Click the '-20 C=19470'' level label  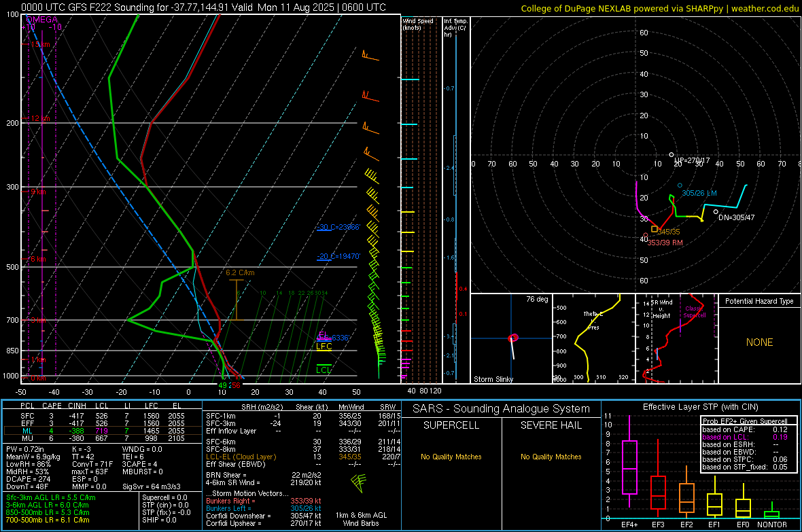pos(338,256)
